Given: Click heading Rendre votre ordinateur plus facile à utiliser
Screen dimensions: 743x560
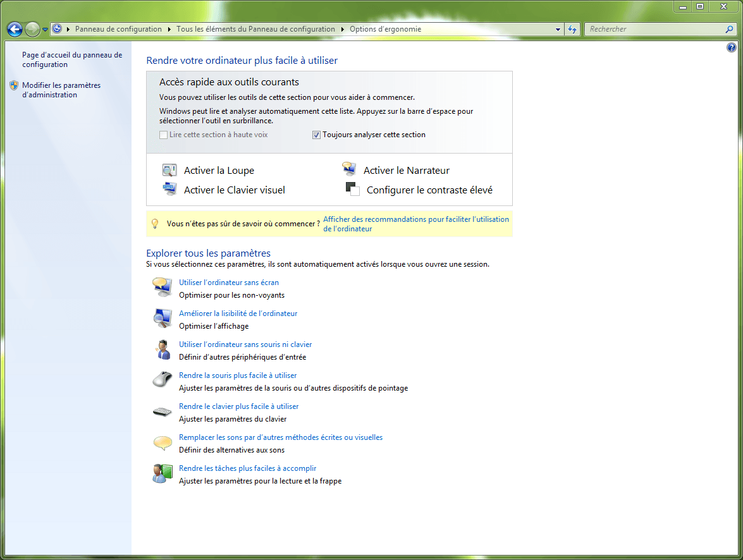Looking at the screenshot, I should coord(242,61).
